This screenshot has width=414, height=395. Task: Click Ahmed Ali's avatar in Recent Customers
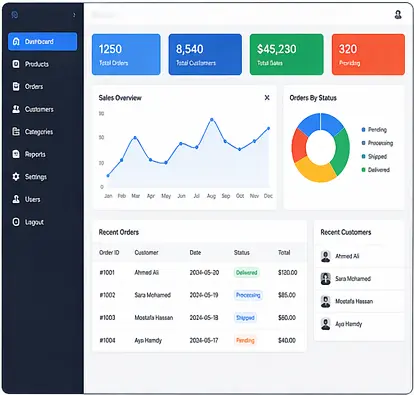coord(325,256)
